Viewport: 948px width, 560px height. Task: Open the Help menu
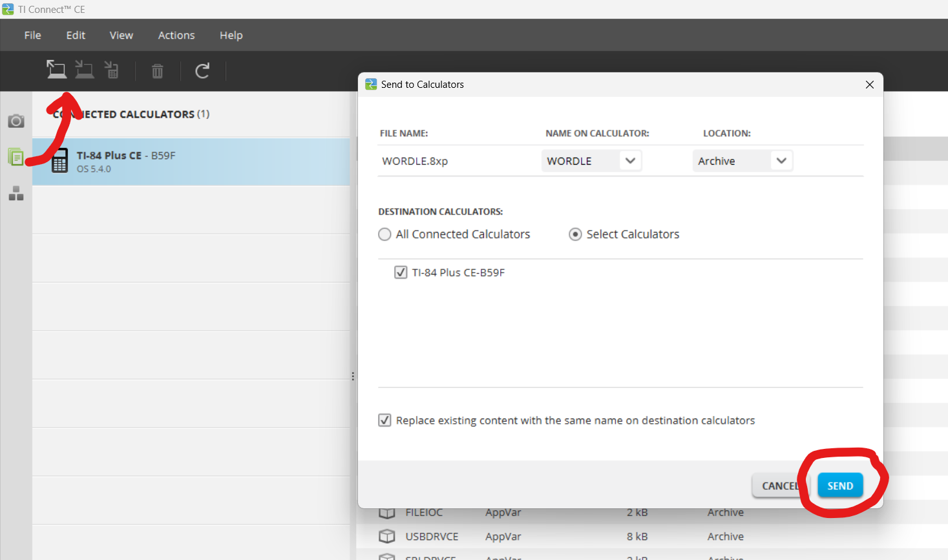click(x=231, y=36)
